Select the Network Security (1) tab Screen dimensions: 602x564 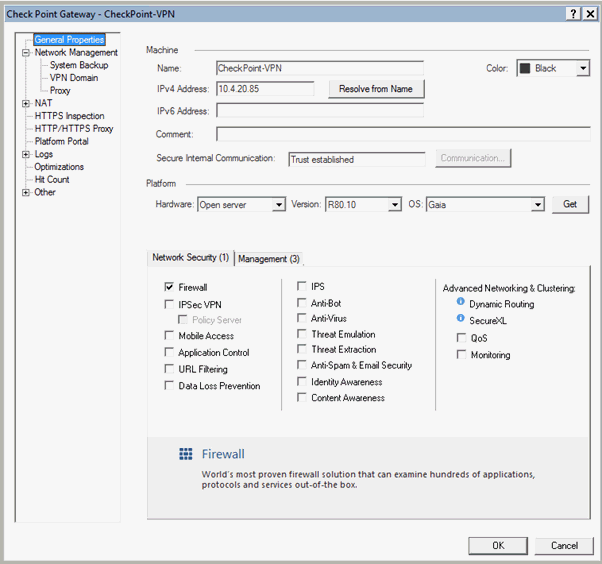point(190,258)
